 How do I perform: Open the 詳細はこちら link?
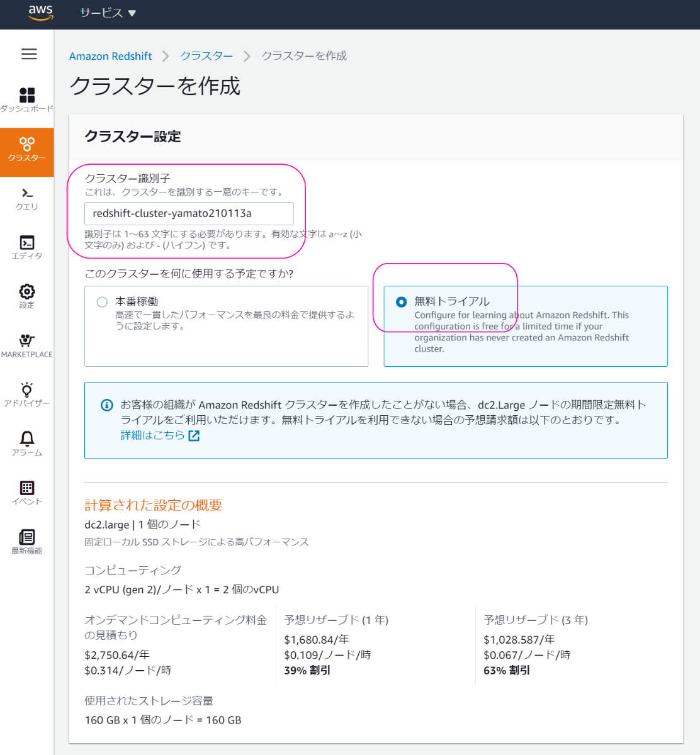pyautogui.click(x=153, y=435)
